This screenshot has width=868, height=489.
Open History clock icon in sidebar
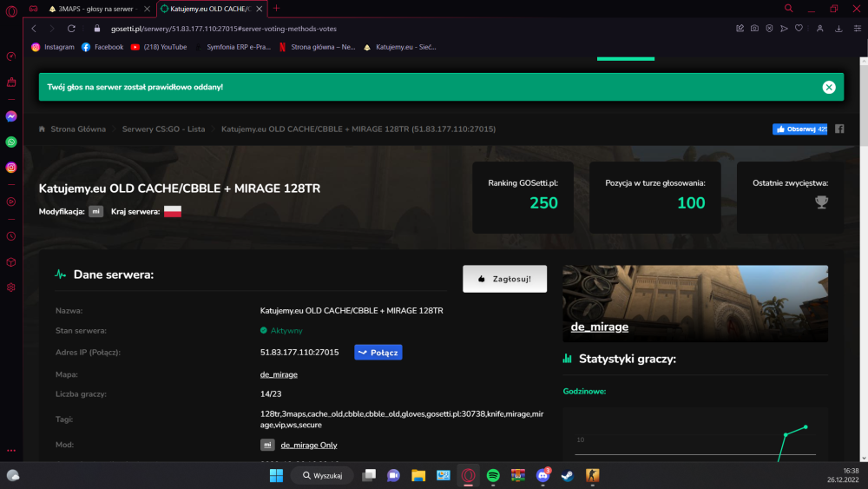pos(11,236)
